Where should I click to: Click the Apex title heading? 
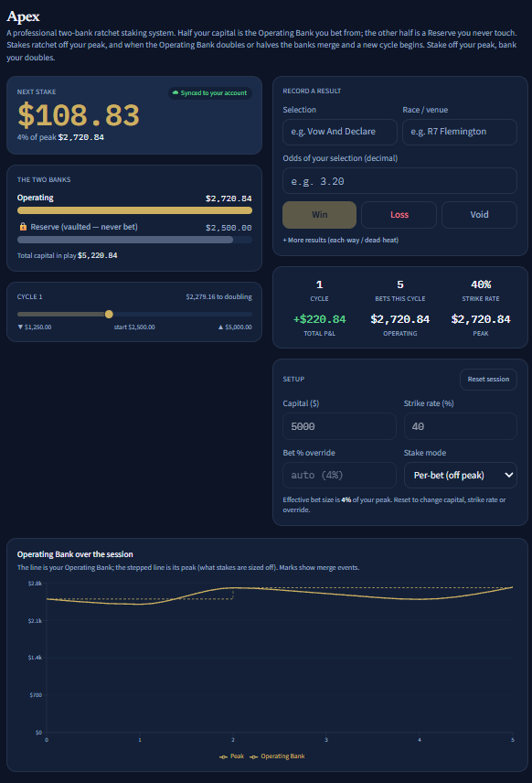pyautogui.click(x=23, y=16)
